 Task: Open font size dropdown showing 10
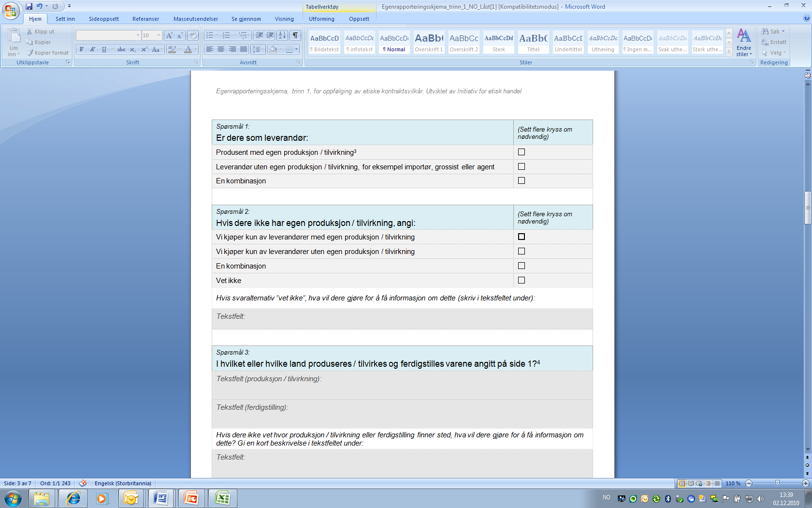[159, 35]
